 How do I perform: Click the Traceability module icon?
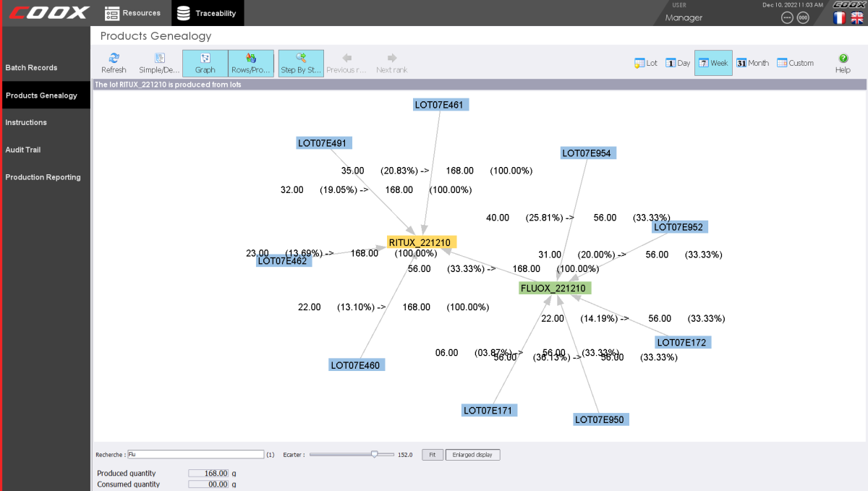pyautogui.click(x=207, y=12)
